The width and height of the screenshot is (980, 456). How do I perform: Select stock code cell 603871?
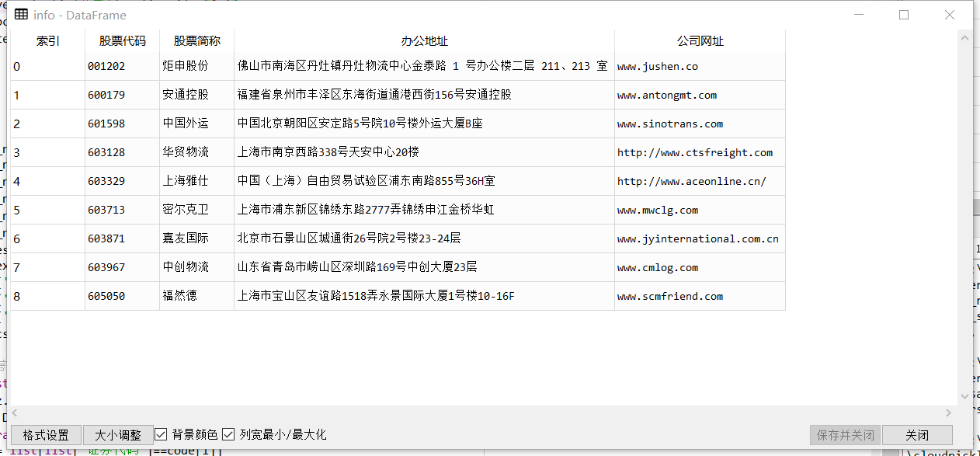pyautogui.click(x=123, y=239)
